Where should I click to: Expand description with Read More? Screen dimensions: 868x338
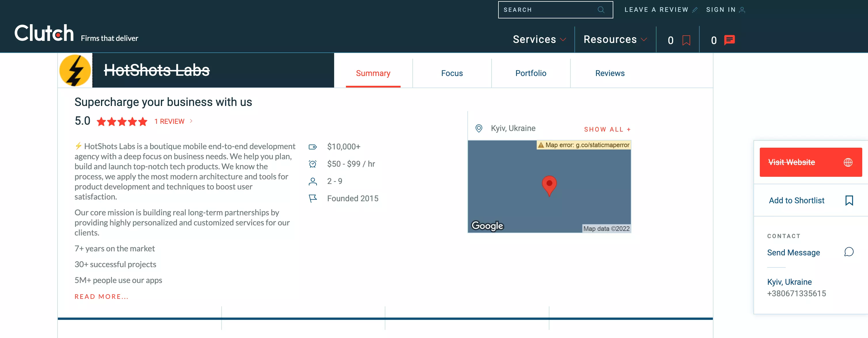point(101,296)
